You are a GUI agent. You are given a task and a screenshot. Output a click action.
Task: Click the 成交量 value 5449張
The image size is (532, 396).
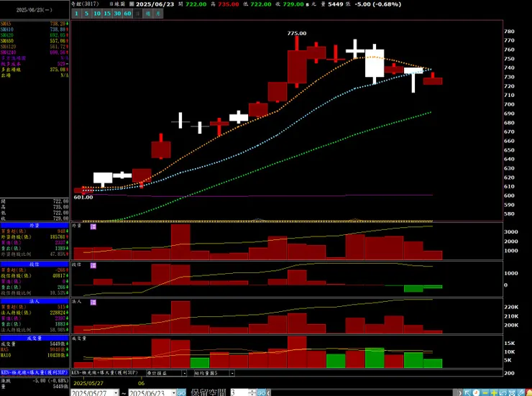[58, 344]
